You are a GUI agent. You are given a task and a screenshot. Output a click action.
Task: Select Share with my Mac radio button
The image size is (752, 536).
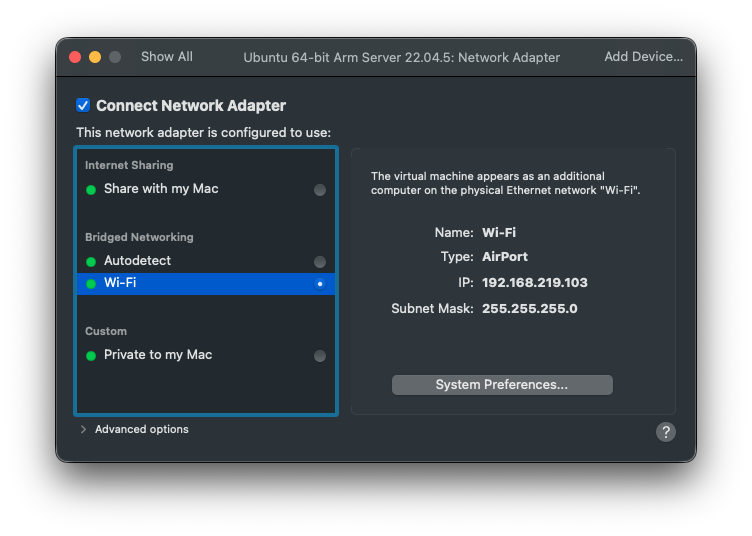coord(320,190)
